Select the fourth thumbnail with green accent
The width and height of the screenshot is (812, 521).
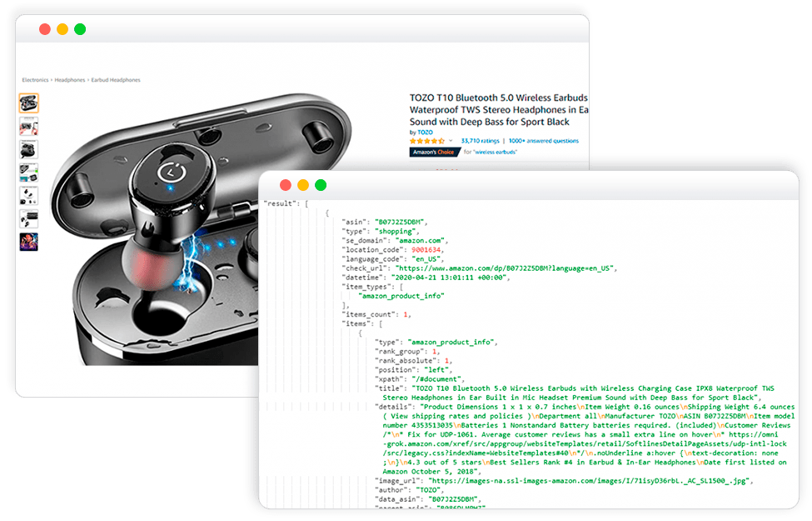[29, 173]
